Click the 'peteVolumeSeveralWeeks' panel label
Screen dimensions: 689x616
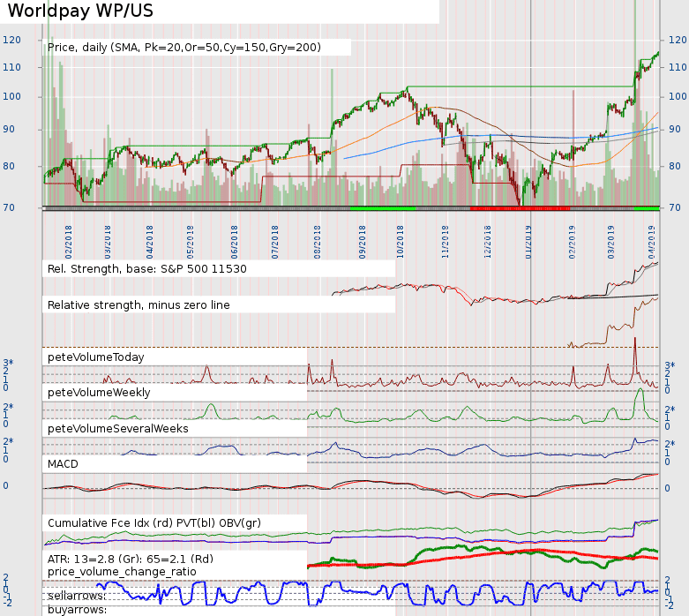(117, 428)
